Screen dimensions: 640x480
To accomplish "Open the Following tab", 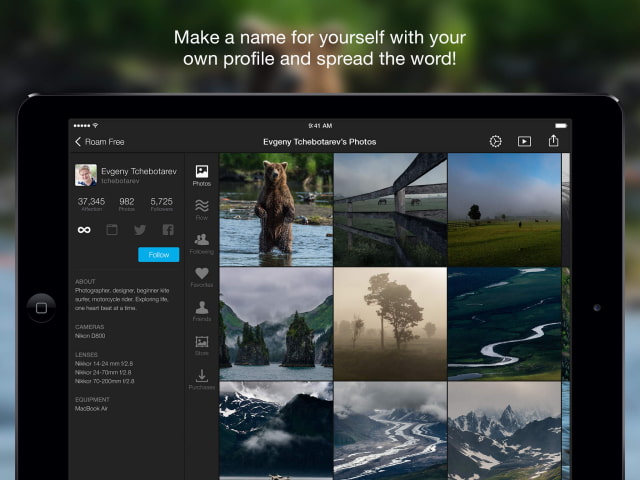I will [x=202, y=244].
